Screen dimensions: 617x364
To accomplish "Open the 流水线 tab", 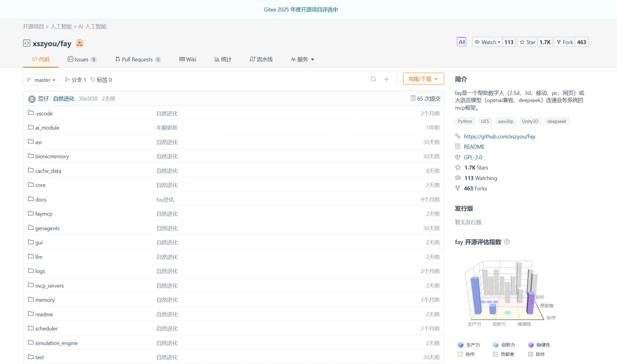I will (261, 59).
